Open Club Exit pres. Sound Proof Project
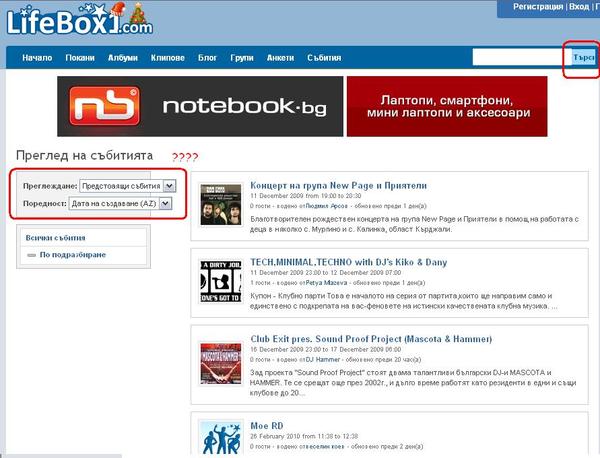 pyautogui.click(x=371, y=339)
